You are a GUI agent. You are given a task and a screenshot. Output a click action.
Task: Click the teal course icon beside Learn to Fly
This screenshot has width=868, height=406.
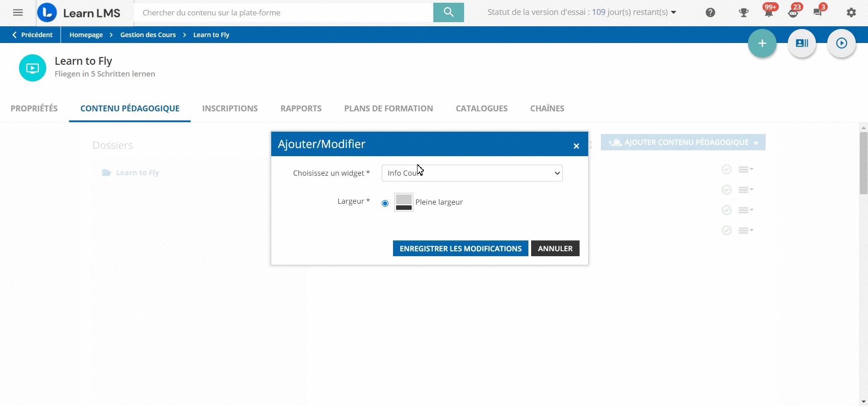(x=33, y=68)
